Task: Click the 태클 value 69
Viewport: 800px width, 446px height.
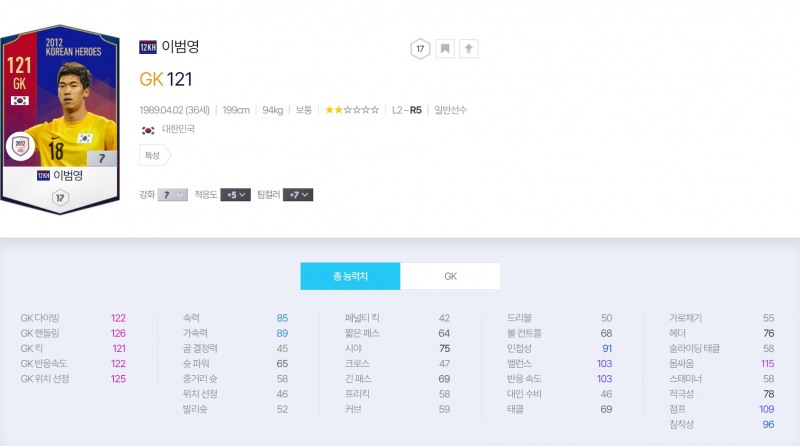Action: pos(606,409)
